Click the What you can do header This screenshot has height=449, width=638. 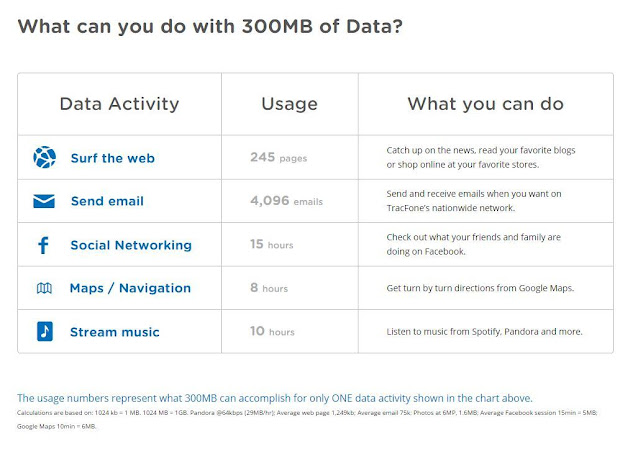[485, 104]
